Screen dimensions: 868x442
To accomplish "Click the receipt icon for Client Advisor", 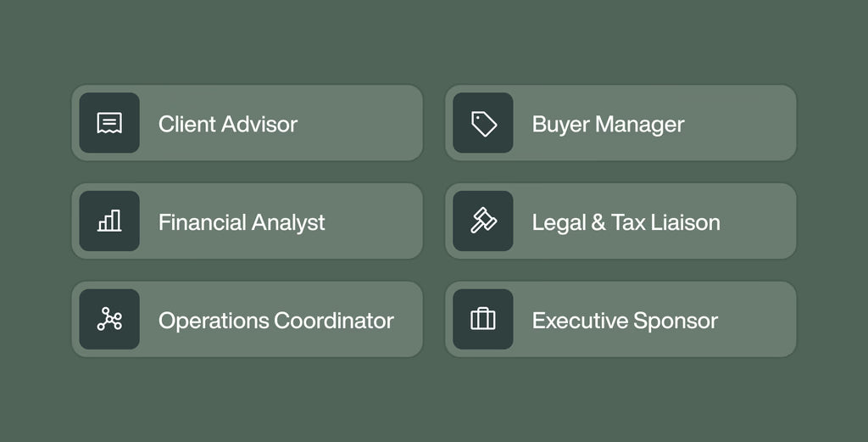I will (x=109, y=123).
